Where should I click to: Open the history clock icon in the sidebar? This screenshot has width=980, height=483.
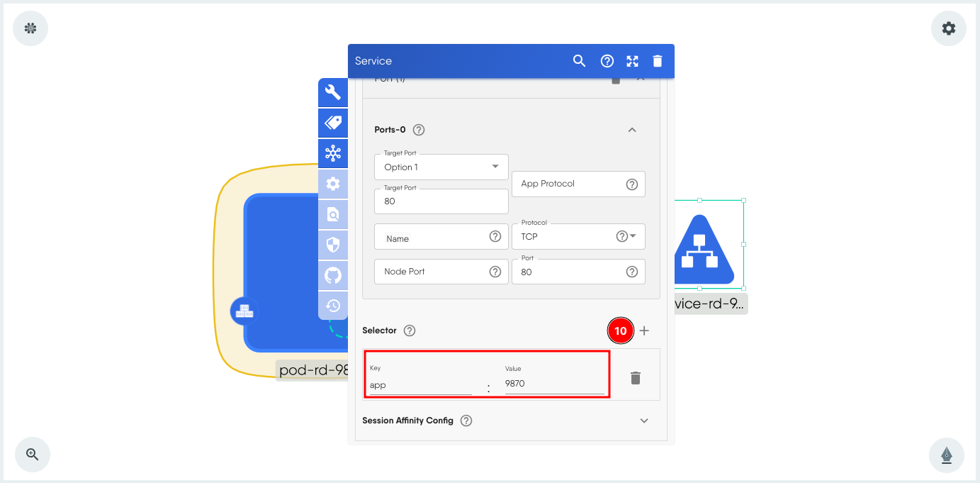333,306
